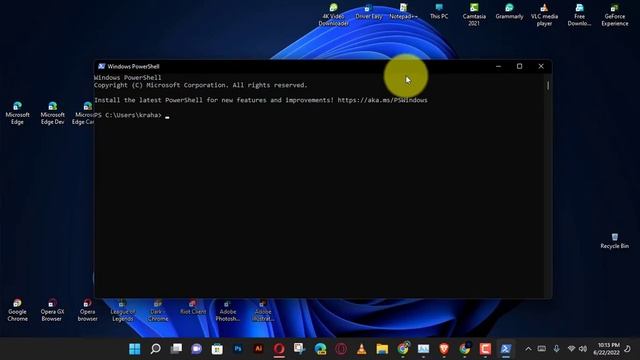Open Microsoft Edge from the taskbar
640x360 pixels.
tap(320, 349)
